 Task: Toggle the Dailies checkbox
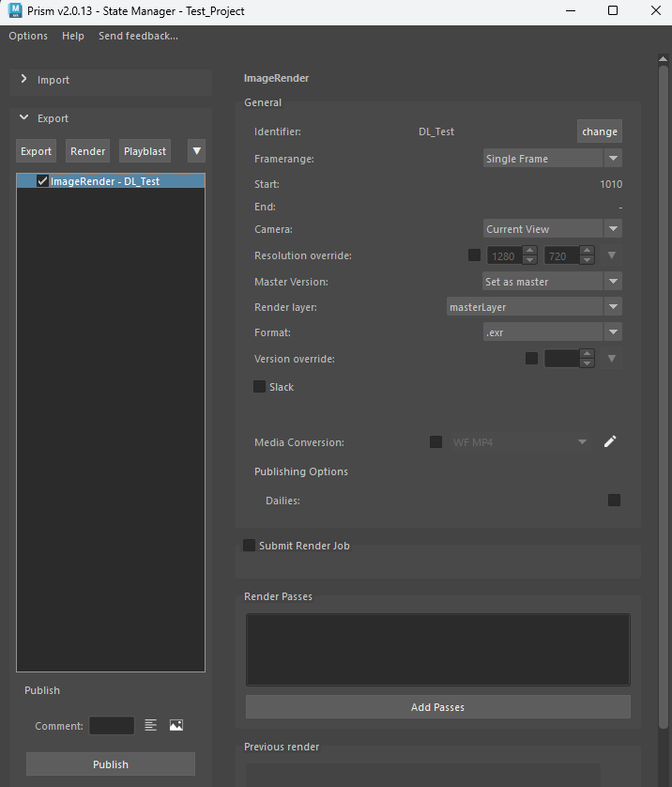614,500
